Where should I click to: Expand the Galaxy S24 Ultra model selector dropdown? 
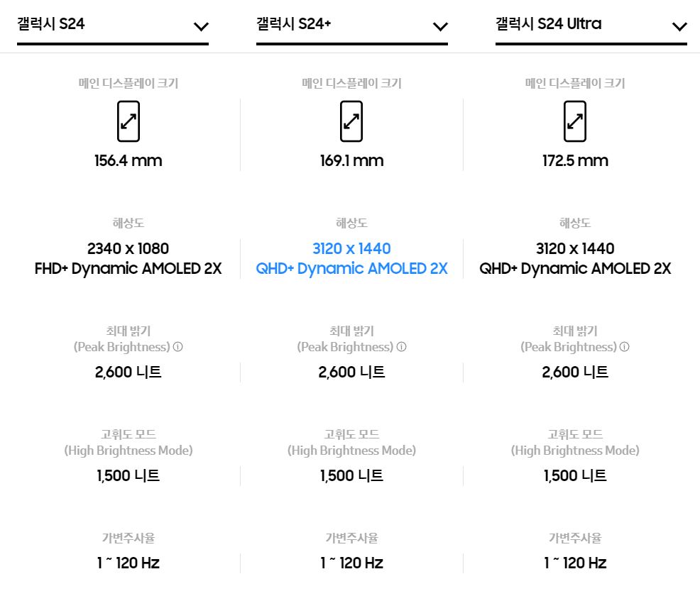pos(679,26)
